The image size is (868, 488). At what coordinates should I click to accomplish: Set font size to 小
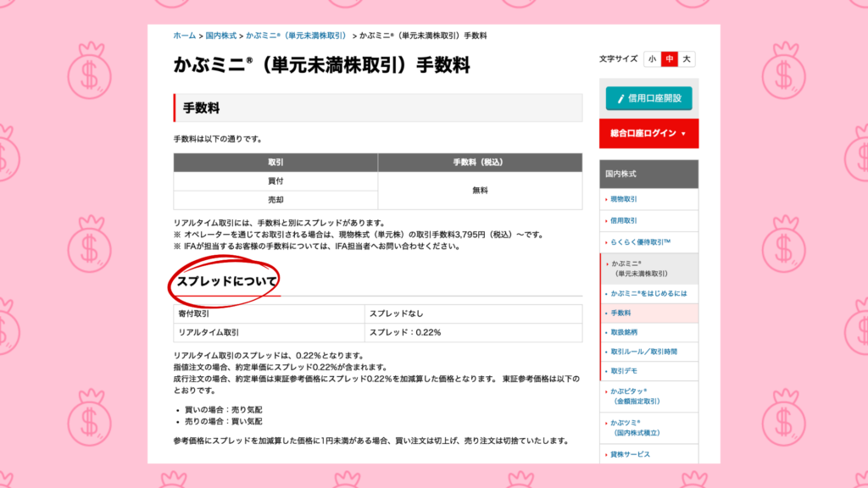point(652,59)
